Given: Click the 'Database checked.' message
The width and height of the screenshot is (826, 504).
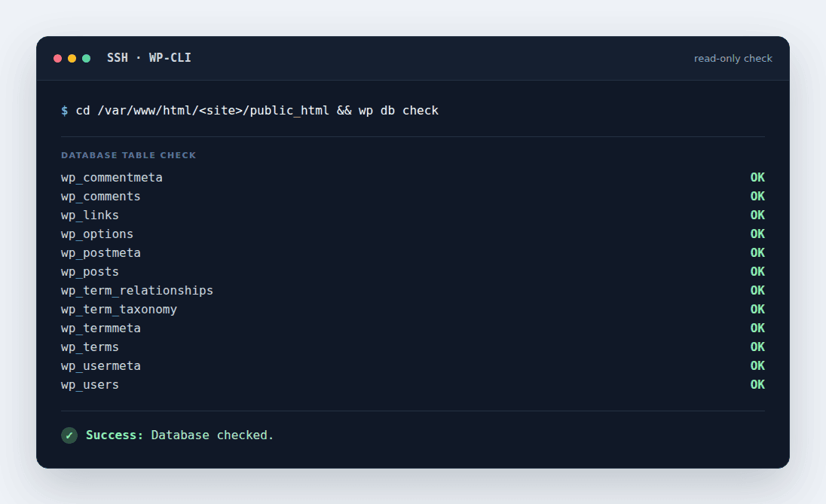Looking at the screenshot, I should click(213, 435).
